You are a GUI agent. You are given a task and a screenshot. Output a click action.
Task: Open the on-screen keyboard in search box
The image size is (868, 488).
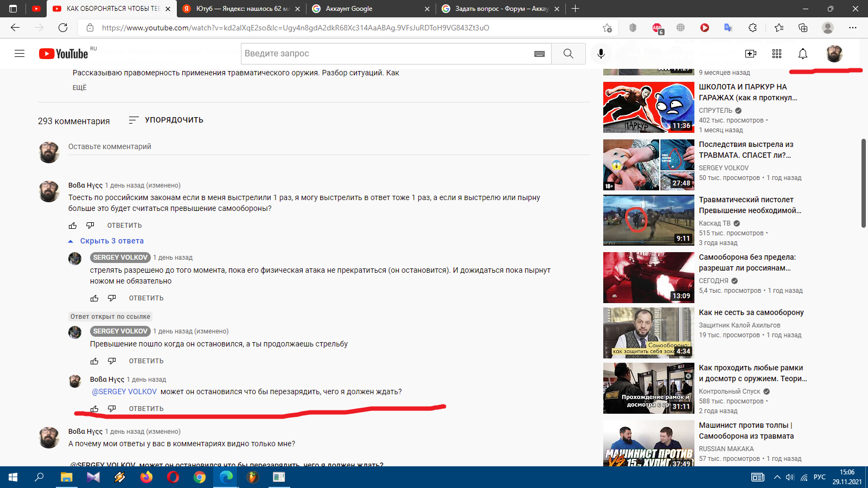coord(539,54)
